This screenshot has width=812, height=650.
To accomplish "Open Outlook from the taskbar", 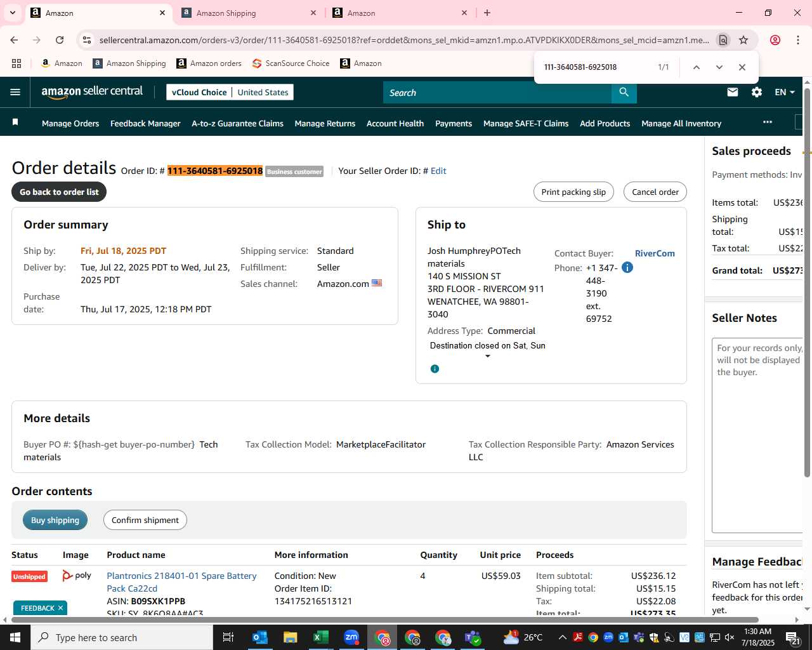I will pyautogui.click(x=260, y=637).
